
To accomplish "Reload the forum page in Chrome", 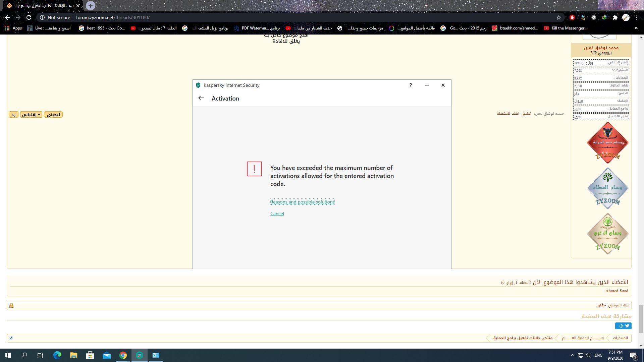I will [x=29, y=17].
